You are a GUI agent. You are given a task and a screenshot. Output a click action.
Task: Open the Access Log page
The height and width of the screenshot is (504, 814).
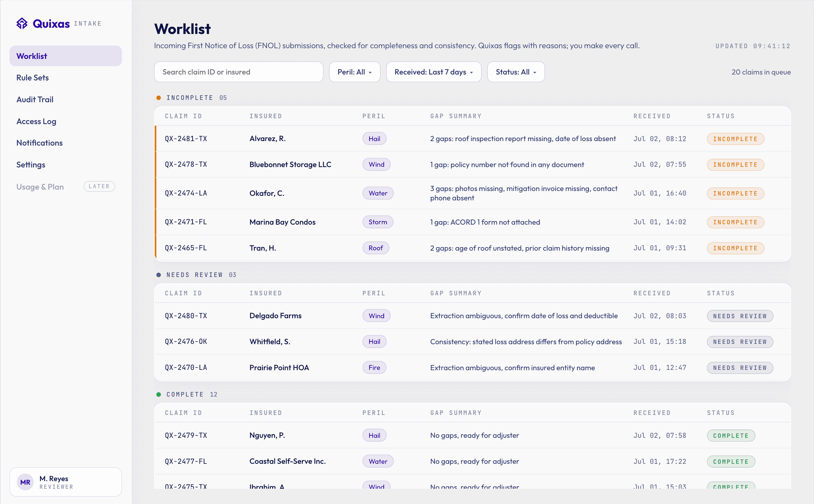pyautogui.click(x=36, y=121)
